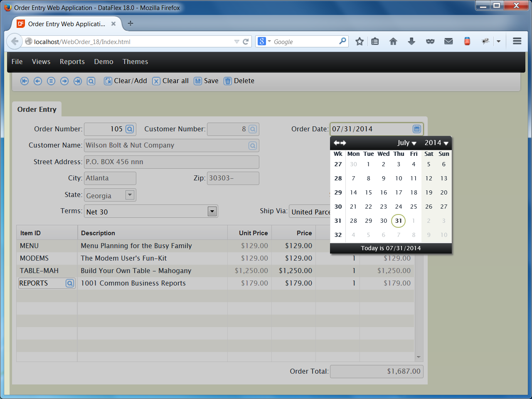Open the July month dropdown in calendar

tap(407, 143)
